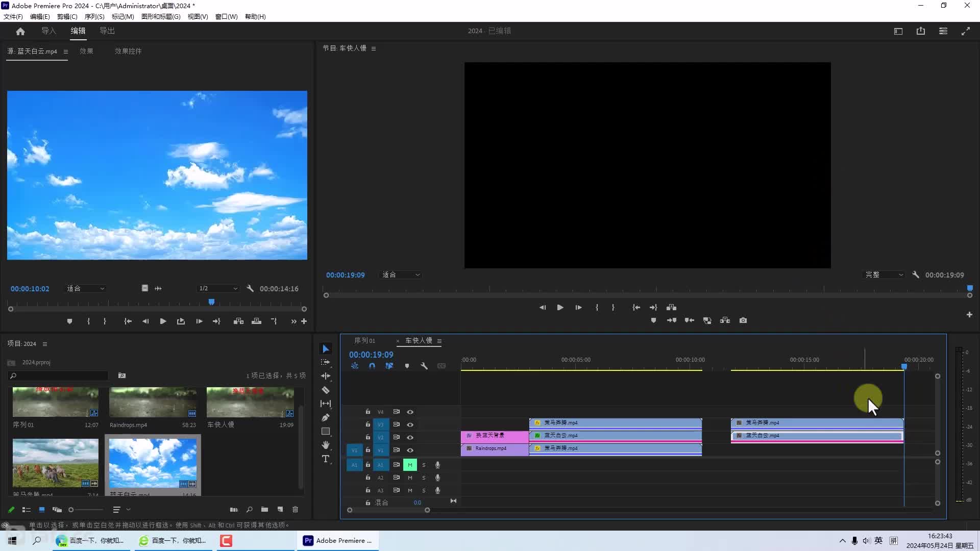
Task: Hide V2 track output eye
Action: [x=410, y=437]
